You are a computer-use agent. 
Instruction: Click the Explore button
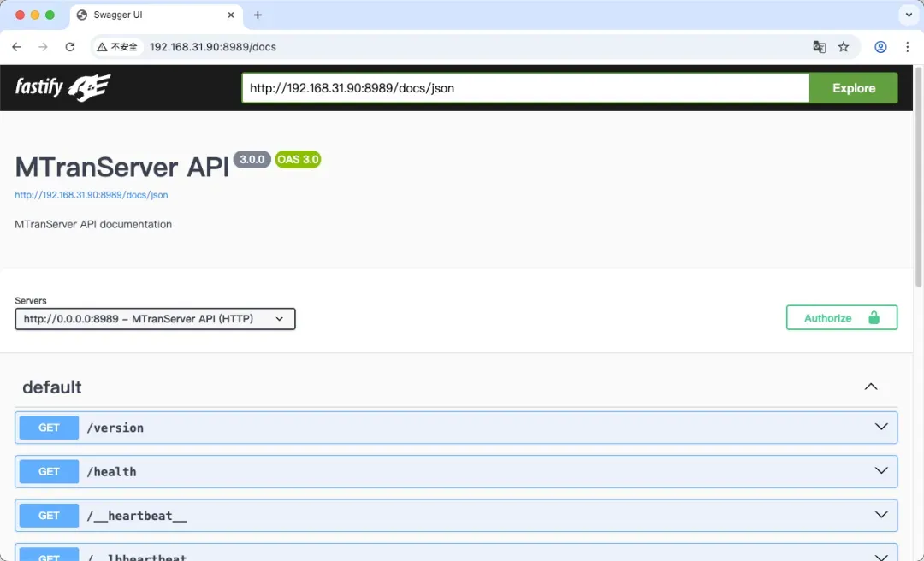853,88
